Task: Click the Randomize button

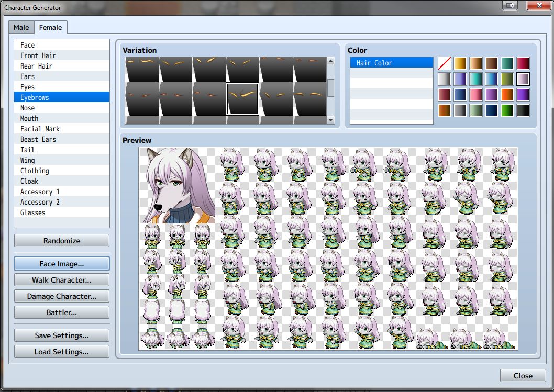Action: (62, 241)
